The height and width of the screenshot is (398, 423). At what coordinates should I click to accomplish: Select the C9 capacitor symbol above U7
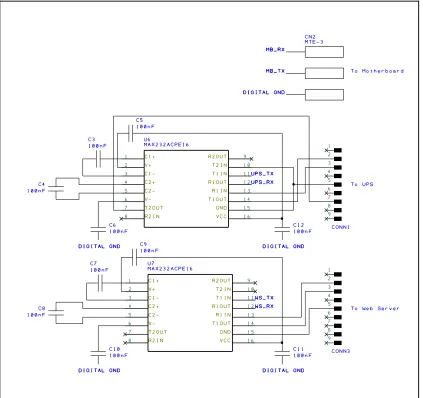134,257
